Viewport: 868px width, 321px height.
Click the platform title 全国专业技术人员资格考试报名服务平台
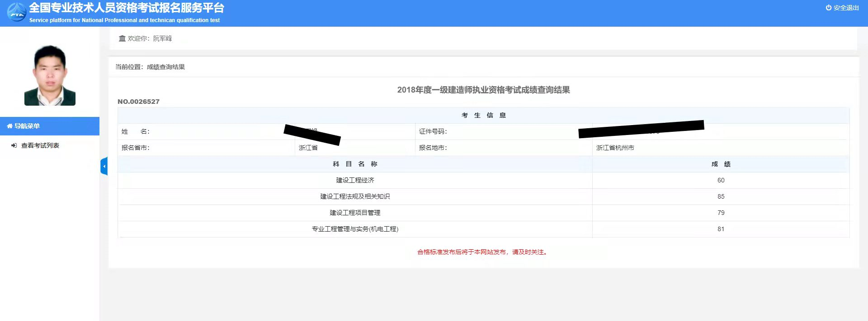[127, 8]
